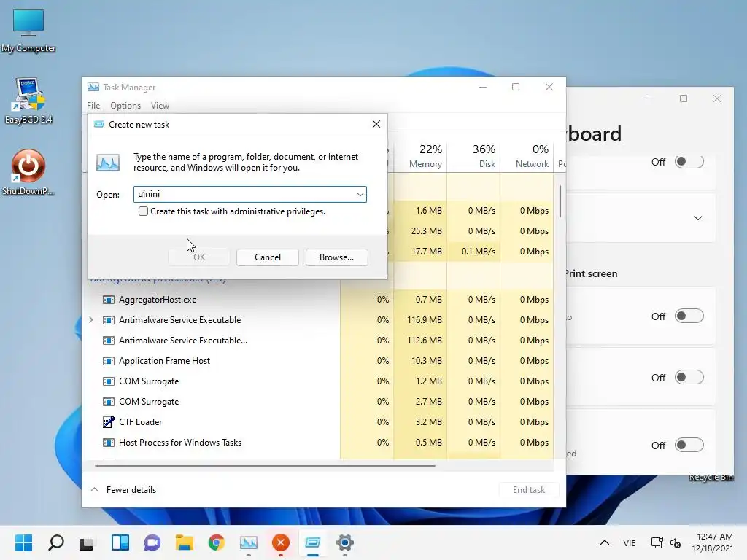The height and width of the screenshot is (560, 747).
Task: Select the Antimalware Service Executable... row
Action: pyautogui.click(x=318, y=341)
